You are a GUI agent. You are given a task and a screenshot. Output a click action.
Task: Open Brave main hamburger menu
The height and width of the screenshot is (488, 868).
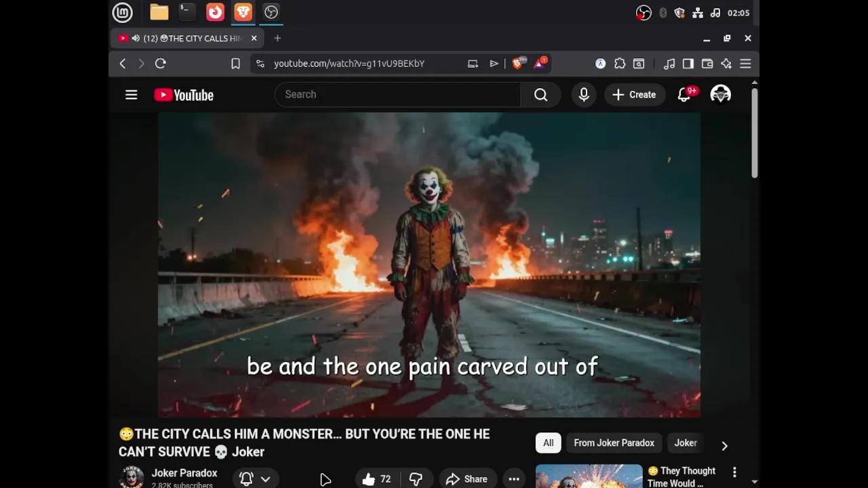coord(745,64)
